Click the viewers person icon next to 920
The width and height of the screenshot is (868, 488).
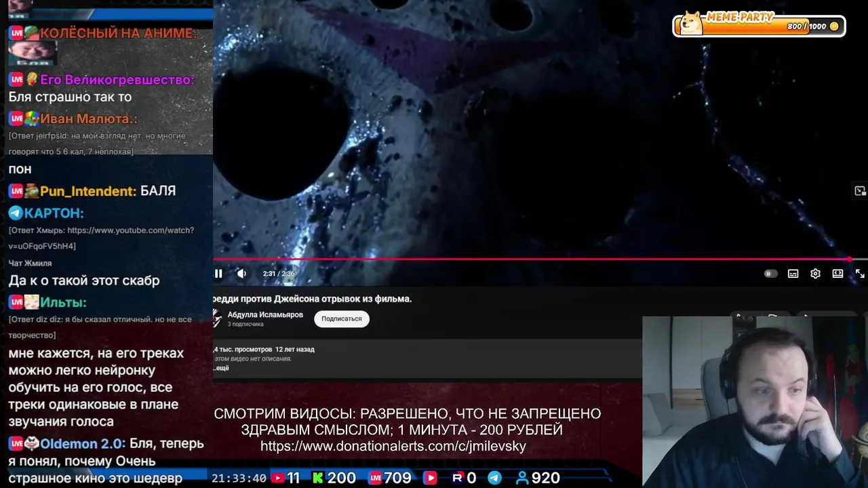[x=521, y=478]
